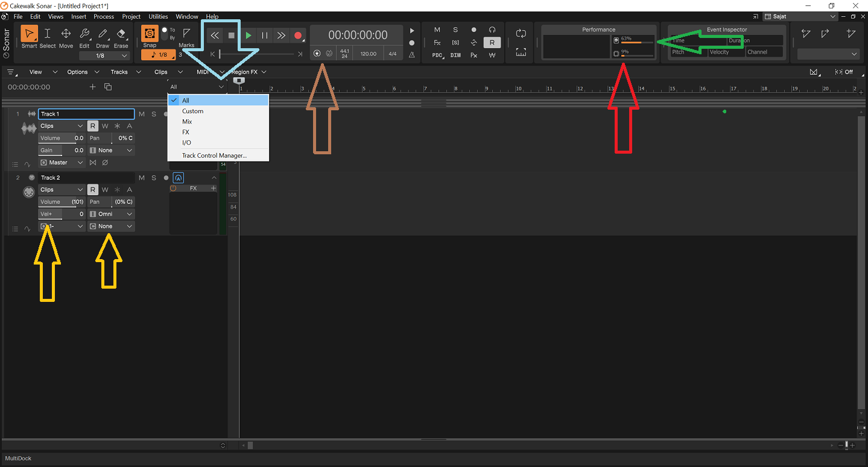868x467 pixels.
Task: Mute Track 1
Action: click(x=142, y=114)
